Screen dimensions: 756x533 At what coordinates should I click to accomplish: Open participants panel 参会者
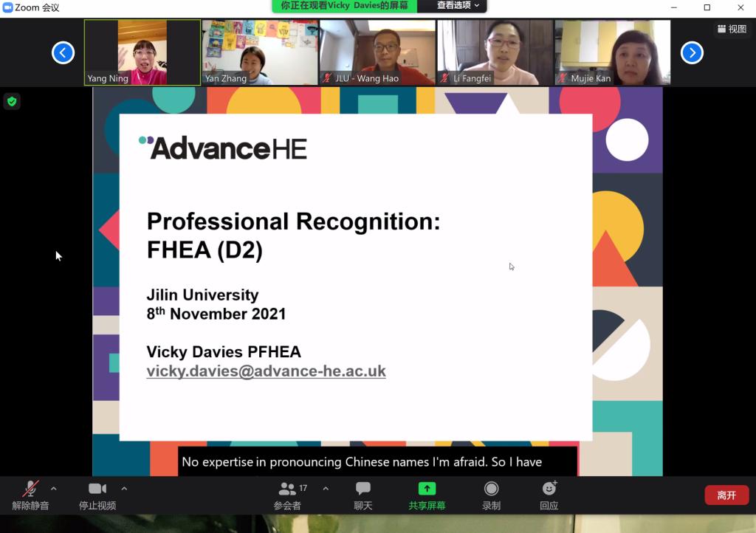coord(287,495)
